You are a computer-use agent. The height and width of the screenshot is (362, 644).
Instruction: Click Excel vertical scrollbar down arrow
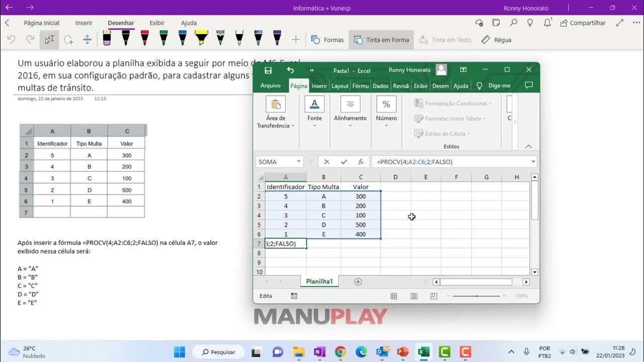[x=535, y=272]
